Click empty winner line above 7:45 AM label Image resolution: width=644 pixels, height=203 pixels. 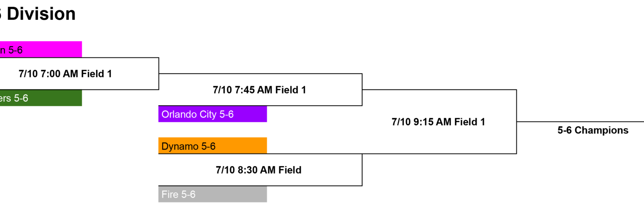tap(260, 74)
